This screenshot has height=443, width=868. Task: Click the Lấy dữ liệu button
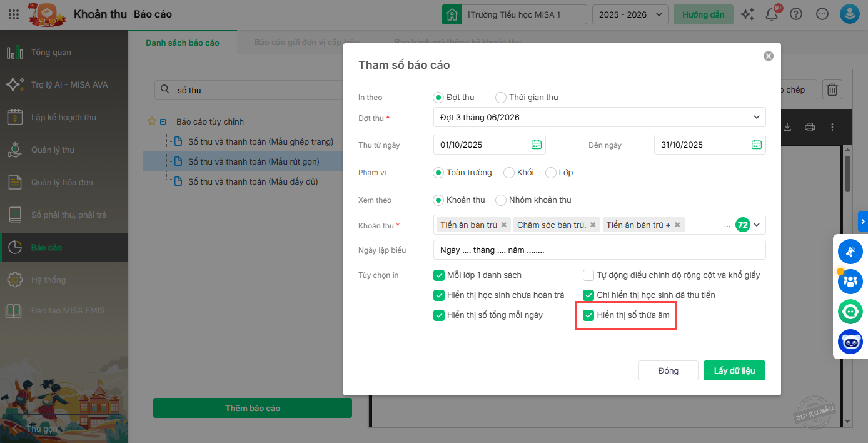[x=734, y=370]
